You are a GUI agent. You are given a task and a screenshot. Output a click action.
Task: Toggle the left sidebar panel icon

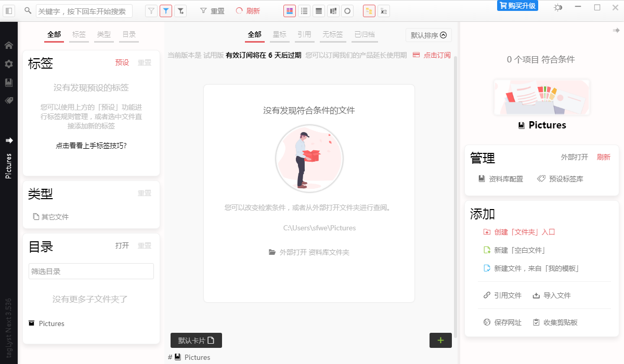tap(9, 11)
